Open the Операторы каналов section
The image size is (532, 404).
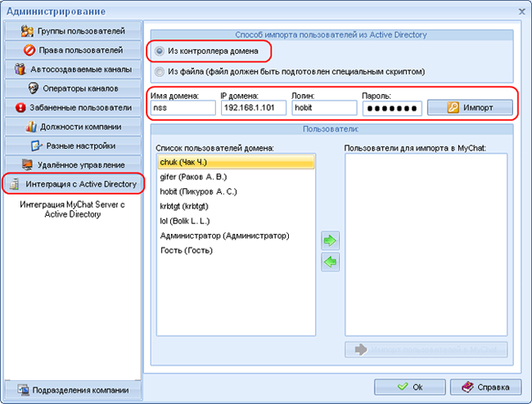[x=70, y=88]
